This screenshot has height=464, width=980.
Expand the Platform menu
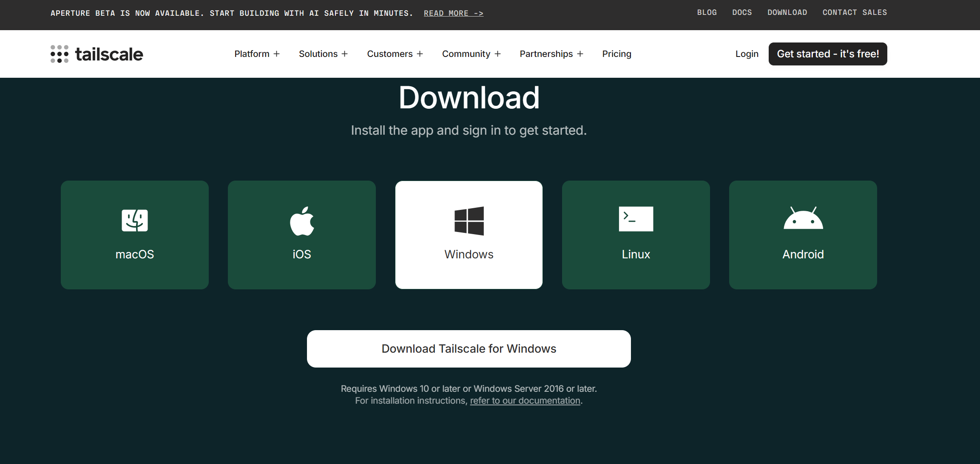[x=257, y=54]
